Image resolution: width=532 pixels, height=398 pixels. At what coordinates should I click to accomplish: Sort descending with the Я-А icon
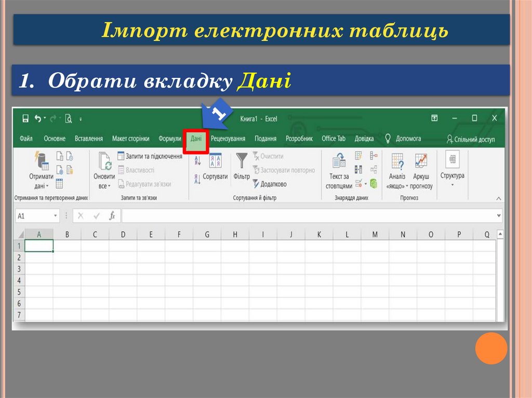pos(197,179)
